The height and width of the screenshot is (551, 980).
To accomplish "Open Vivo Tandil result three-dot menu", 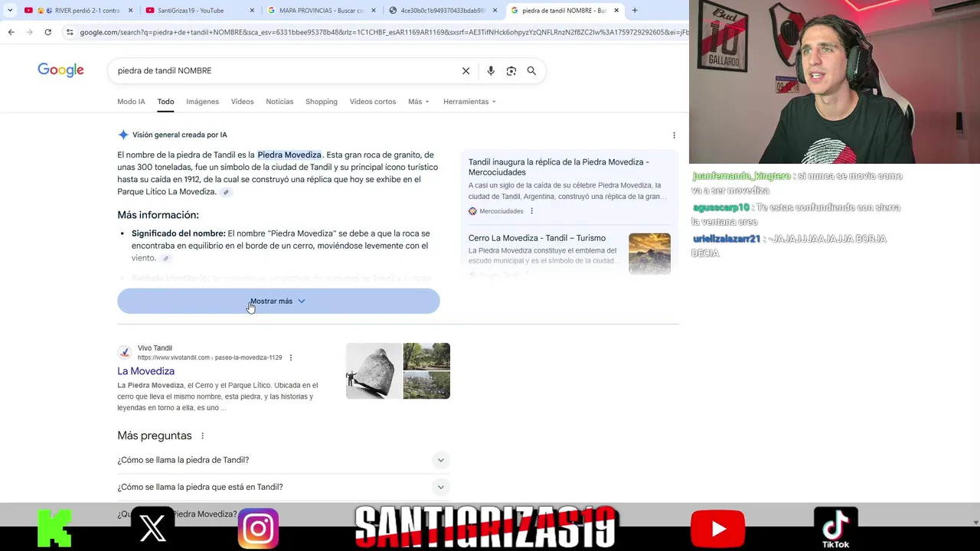I will pyautogui.click(x=290, y=357).
